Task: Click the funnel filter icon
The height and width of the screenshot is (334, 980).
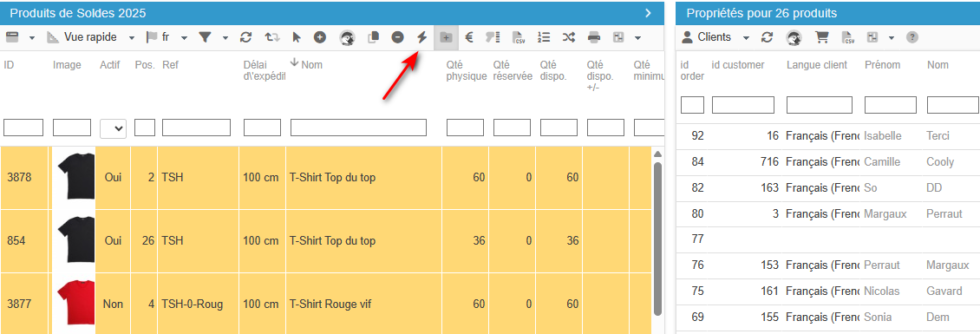Action: [x=205, y=37]
